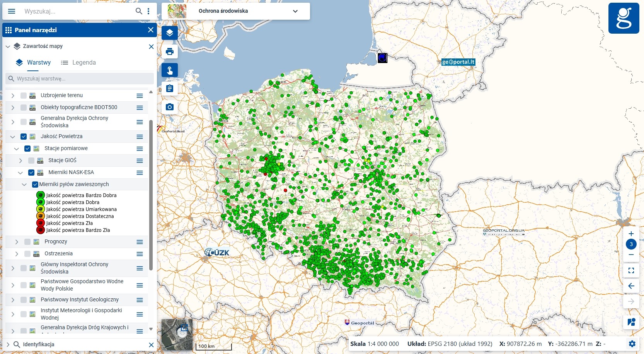Open the clipboard/report tool
This screenshot has width=644, height=354.
170,89
